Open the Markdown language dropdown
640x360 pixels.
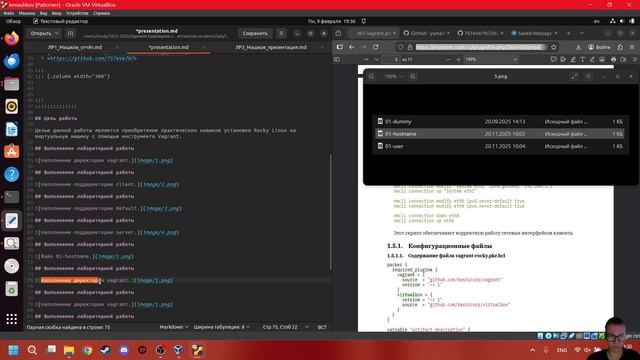[173, 327]
